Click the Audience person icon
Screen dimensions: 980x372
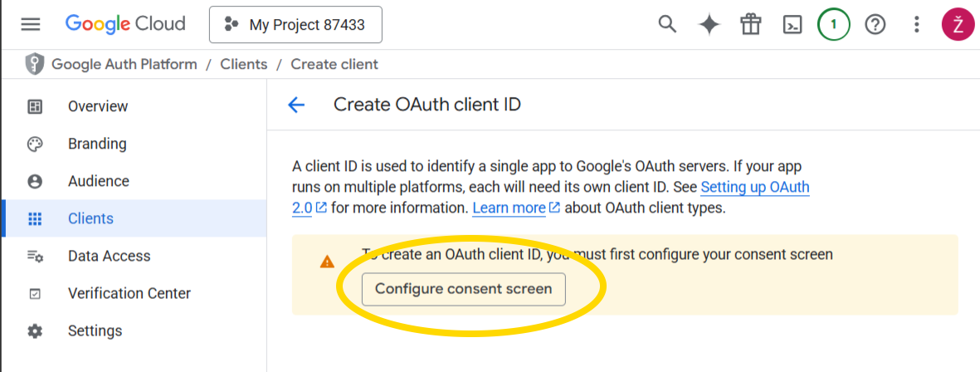(35, 182)
